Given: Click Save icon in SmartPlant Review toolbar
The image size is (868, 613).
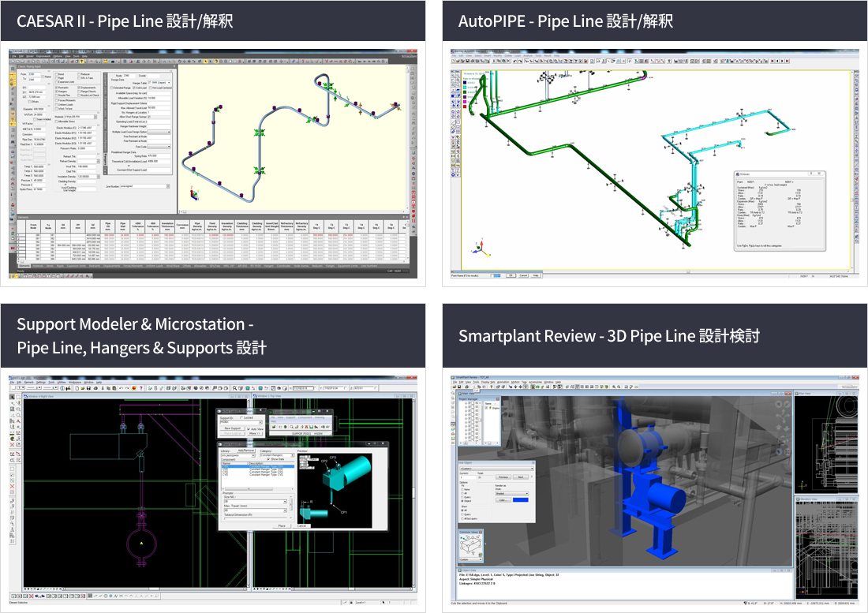Looking at the screenshot, I should pos(459,387).
